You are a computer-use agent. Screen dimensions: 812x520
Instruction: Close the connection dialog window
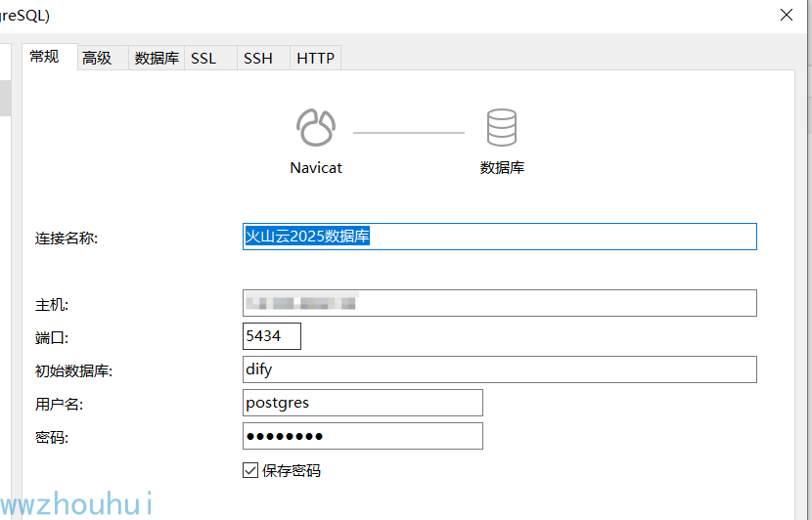787,15
